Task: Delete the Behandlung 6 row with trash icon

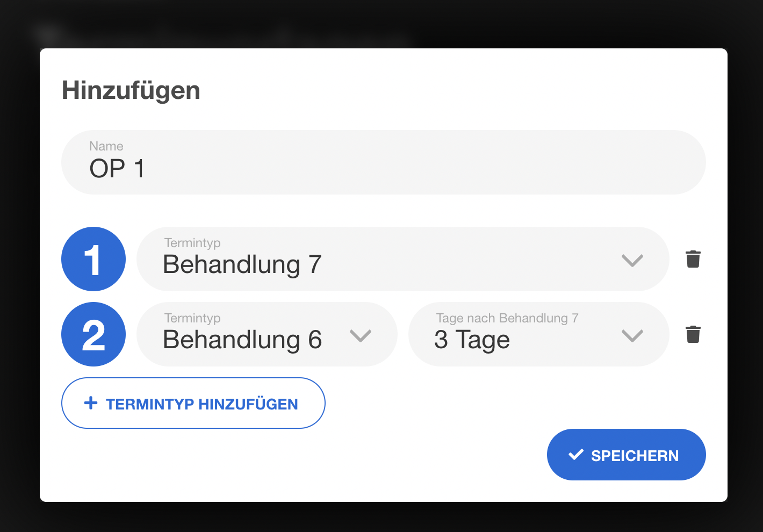Action: click(x=693, y=334)
